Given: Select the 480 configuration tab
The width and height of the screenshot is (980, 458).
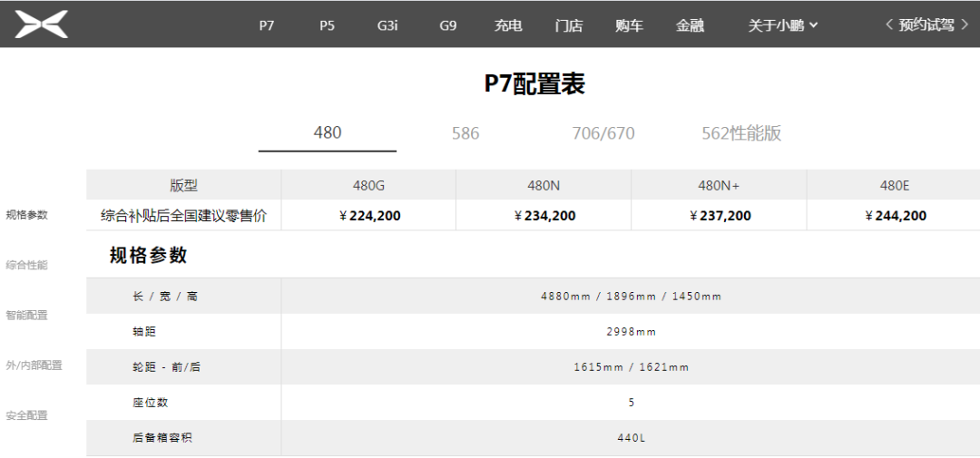Looking at the screenshot, I should point(328,132).
